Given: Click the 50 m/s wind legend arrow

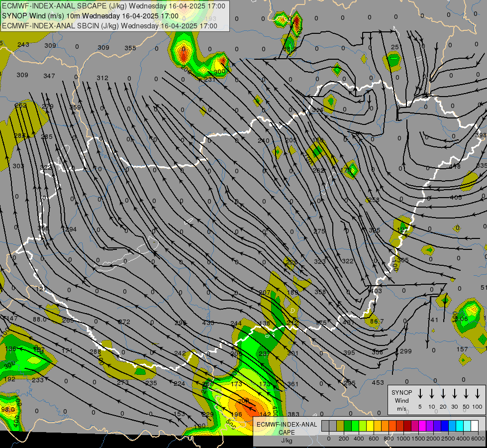Looking at the screenshot, I should (x=466, y=394).
